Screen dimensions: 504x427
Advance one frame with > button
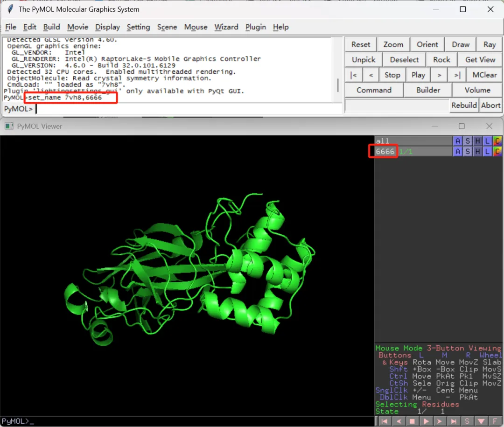click(x=439, y=75)
